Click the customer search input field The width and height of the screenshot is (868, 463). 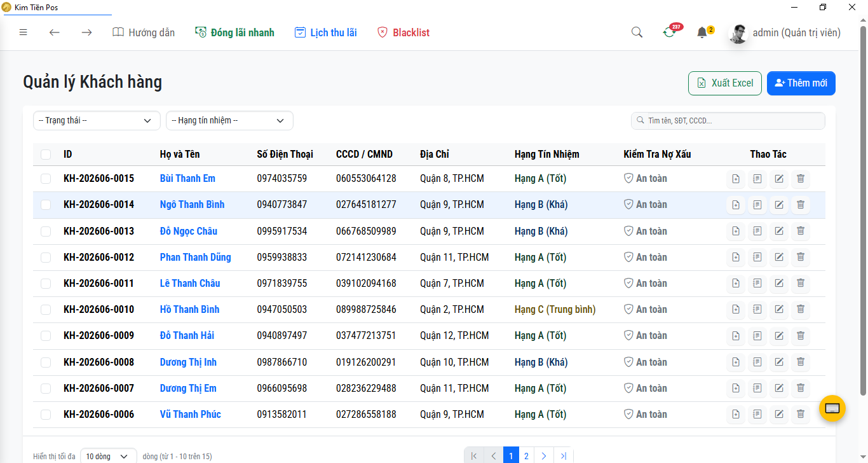coord(728,120)
